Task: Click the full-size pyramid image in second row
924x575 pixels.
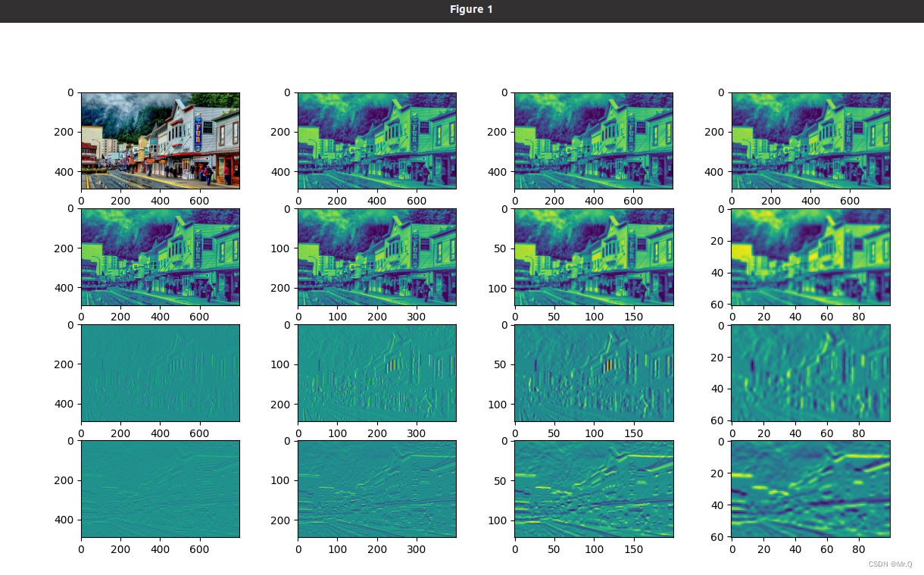Action: 160,256
